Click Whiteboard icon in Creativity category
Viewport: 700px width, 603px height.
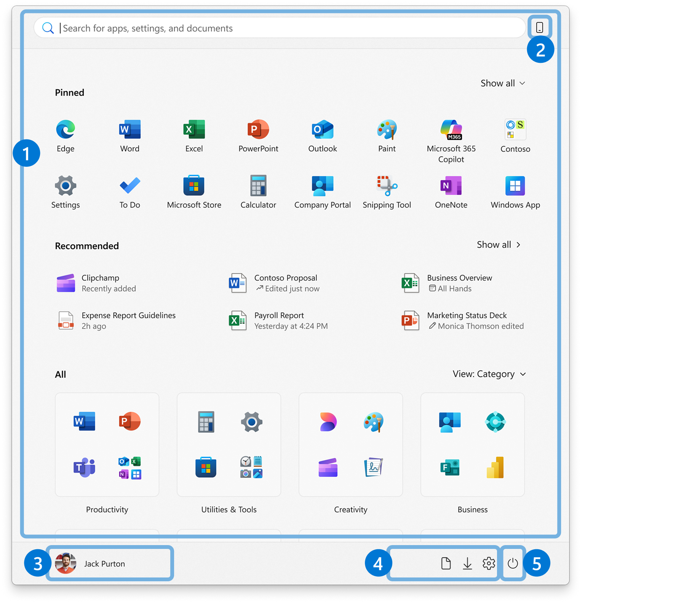(374, 467)
